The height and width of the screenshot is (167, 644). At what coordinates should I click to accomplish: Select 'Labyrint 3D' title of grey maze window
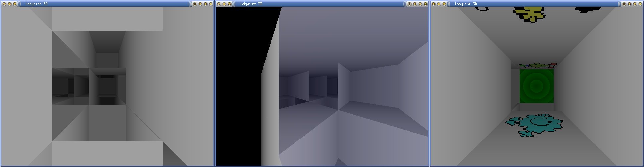tap(36, 4)
